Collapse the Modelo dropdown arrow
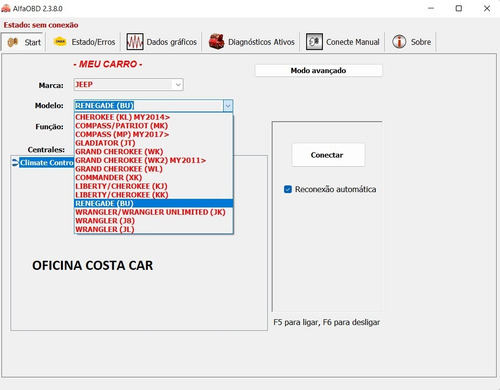The width and height of the screenshot is (500, 390). [228, 106]
